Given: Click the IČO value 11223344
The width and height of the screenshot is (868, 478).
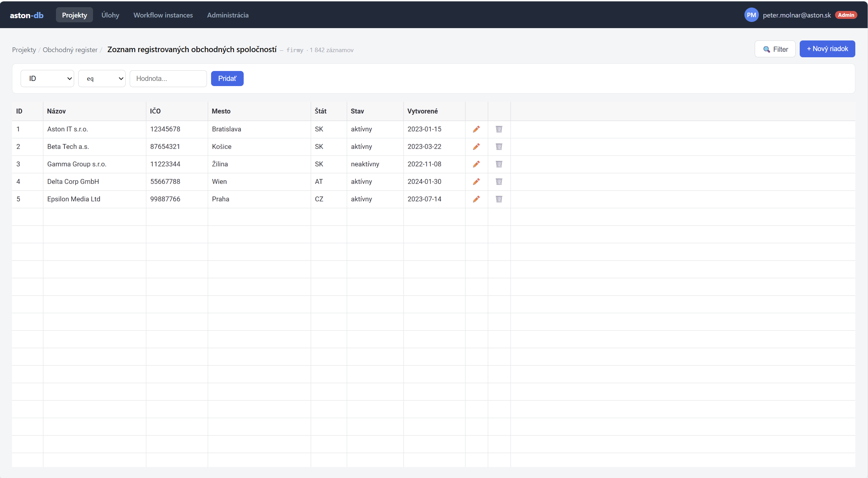Looking at the screenshot, I should [x=177, y=164].
